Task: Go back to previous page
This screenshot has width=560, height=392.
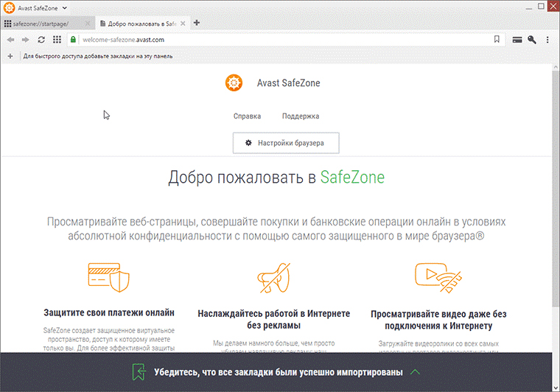Action: point(11,40)
